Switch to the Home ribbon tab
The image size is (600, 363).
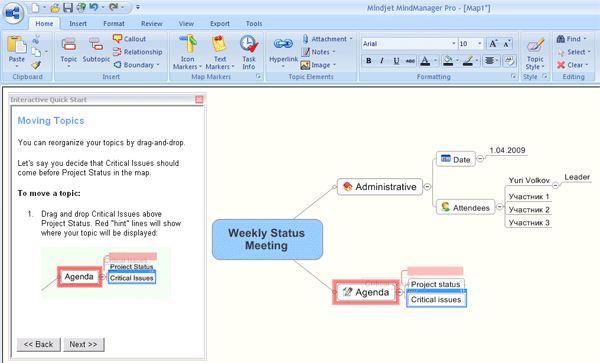pos(44,24)
